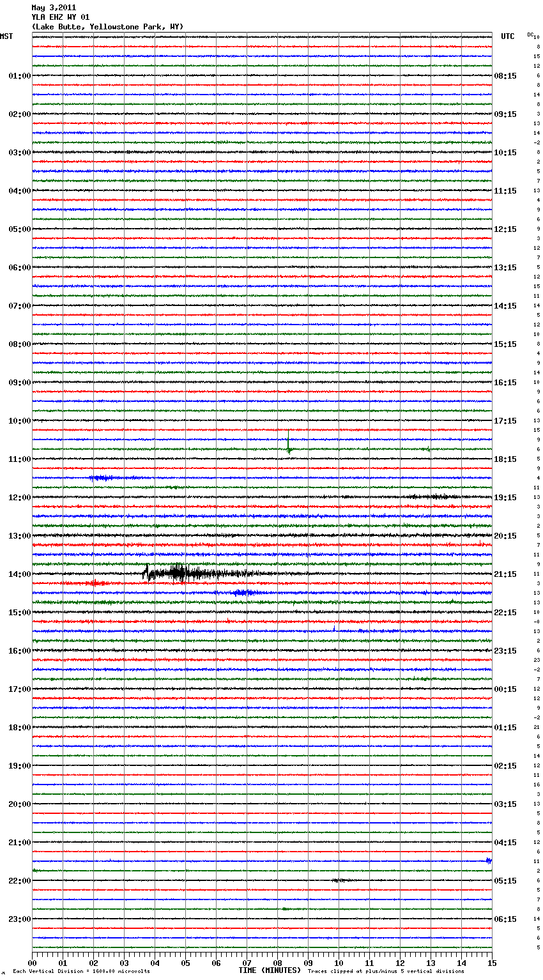Select the 13:00 MST time label

tap(20, 536)
